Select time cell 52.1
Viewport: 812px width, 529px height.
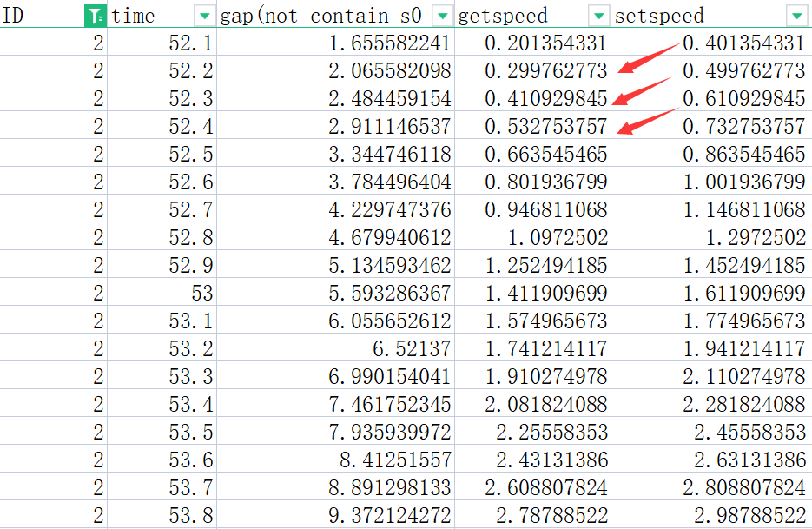162,43
